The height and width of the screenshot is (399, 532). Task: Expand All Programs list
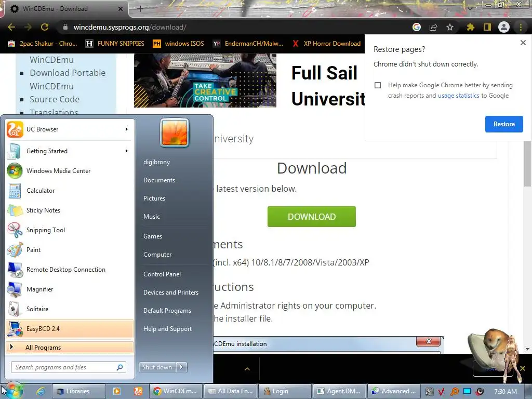70,347
